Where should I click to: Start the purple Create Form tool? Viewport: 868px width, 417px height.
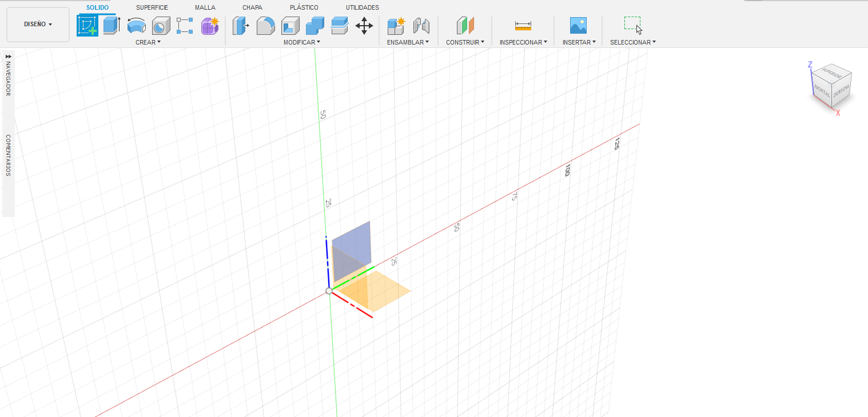pos(210,26)
